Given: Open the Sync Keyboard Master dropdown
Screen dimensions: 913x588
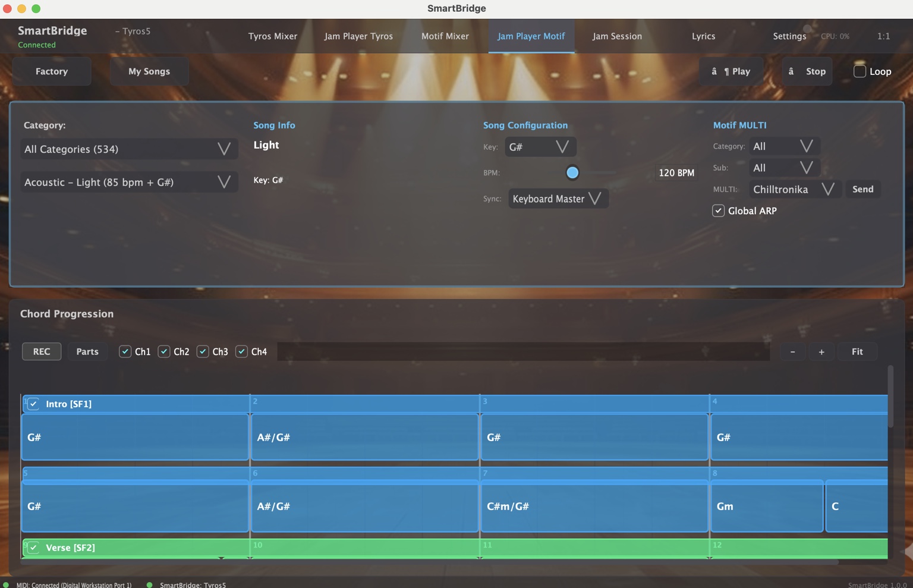Looking at the screenshot, I should point(558,199).
